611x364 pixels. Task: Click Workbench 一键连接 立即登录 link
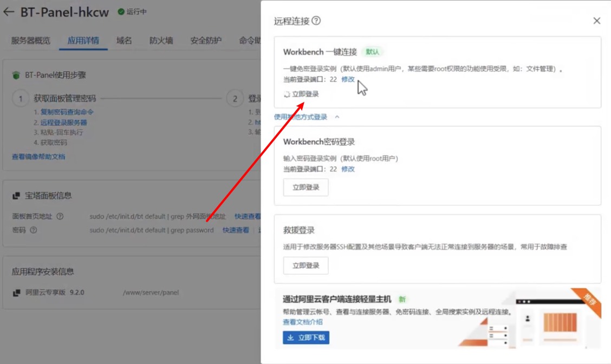coord(305,94)
